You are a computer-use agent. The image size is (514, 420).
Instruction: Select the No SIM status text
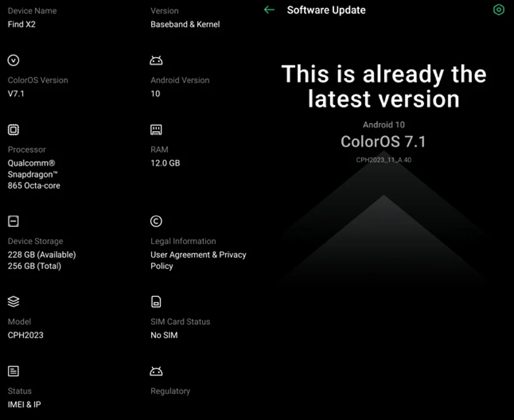[x=164, y=335]
